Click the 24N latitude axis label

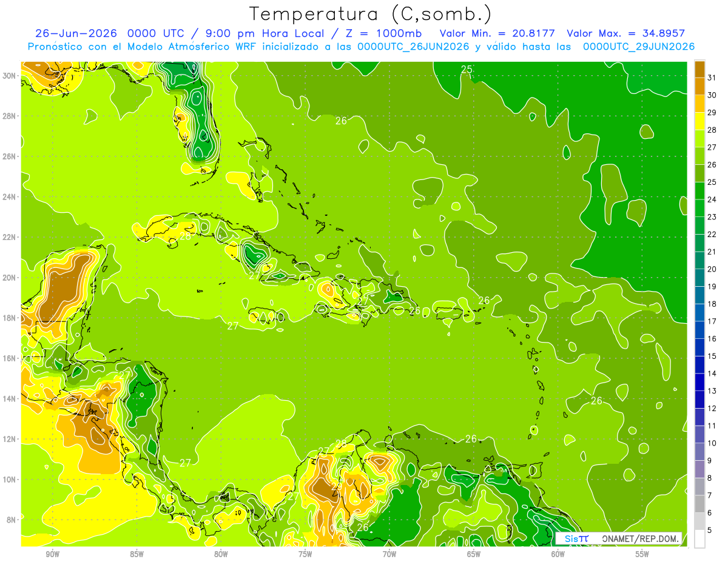(9, 196)
